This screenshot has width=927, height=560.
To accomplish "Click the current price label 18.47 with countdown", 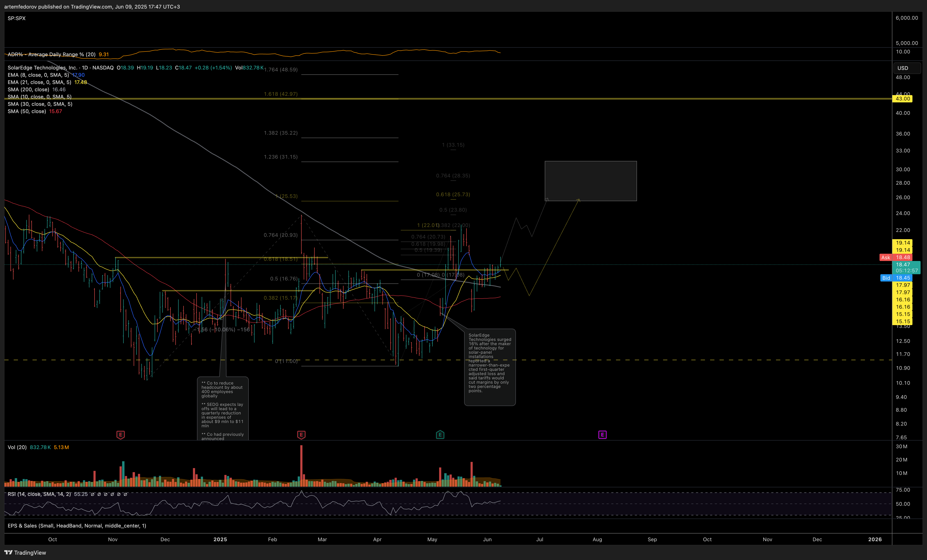I will (x=906, y=268).
